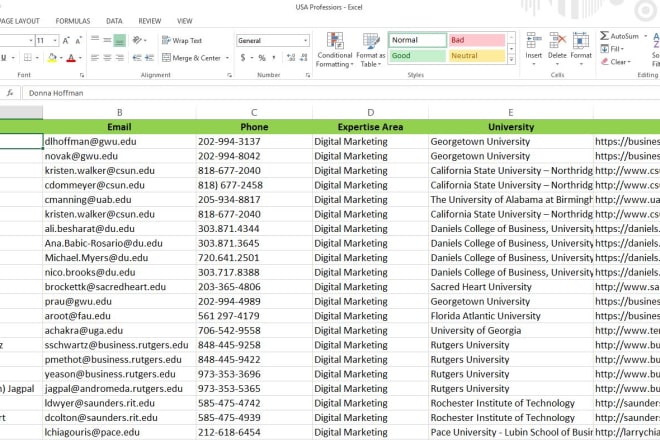This screenshot has width=660, height=440.
Task: Open the Font dialog launcher
Action: [x=82, y=75]
